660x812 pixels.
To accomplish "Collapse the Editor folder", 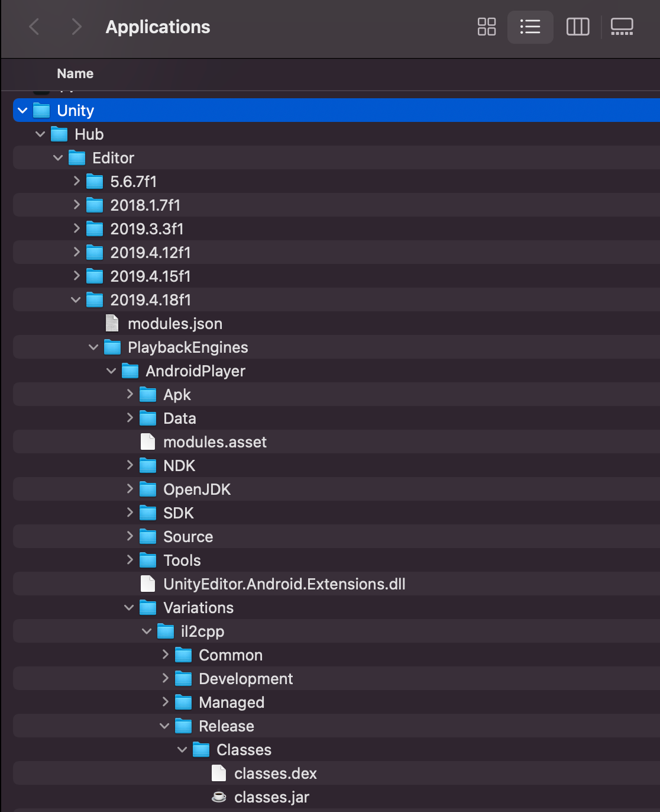I will (58, 158).
